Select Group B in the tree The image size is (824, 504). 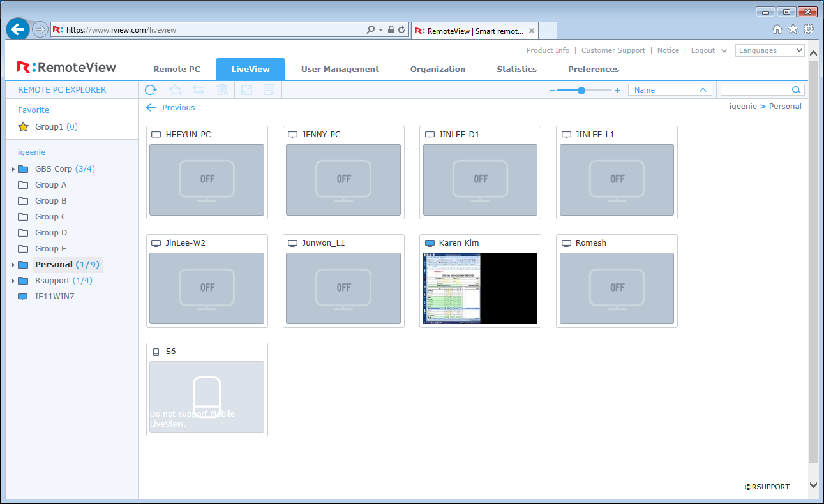pyautogui.click(x=51, y=201)
